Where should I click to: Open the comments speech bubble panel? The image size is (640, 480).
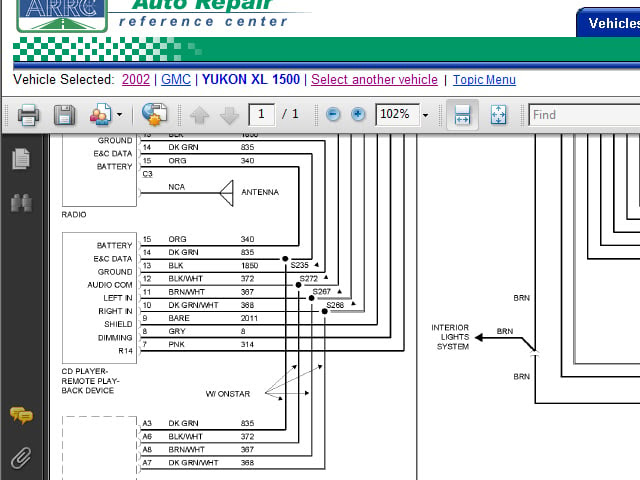coord(21,416)
